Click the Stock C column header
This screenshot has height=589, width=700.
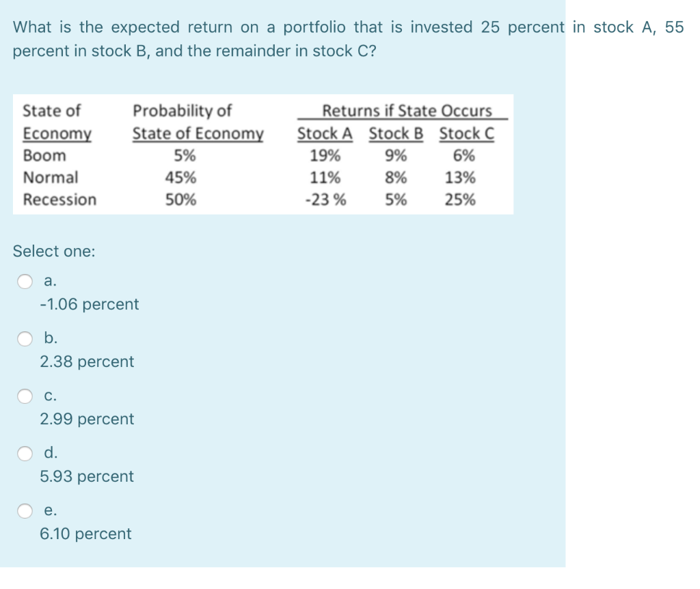pyautogui.click(x=466, y=134)
